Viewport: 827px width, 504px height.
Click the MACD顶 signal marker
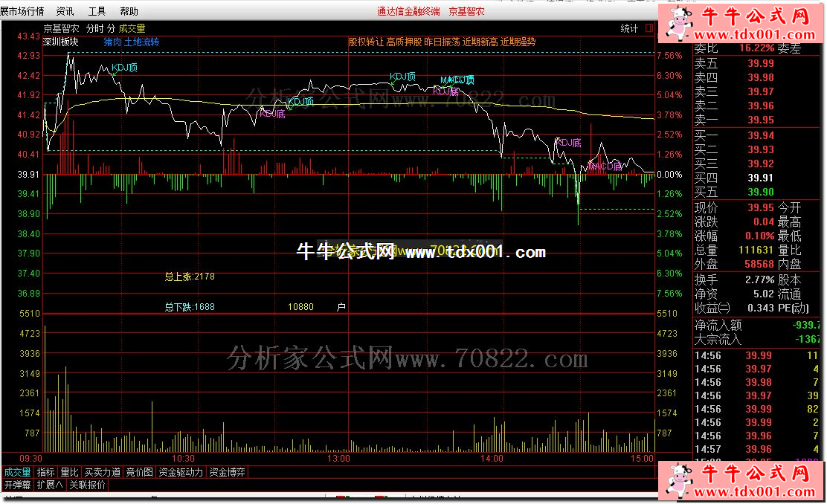457,80
